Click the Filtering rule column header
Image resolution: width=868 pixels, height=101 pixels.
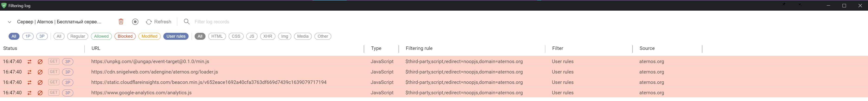(x=419, y=48)
